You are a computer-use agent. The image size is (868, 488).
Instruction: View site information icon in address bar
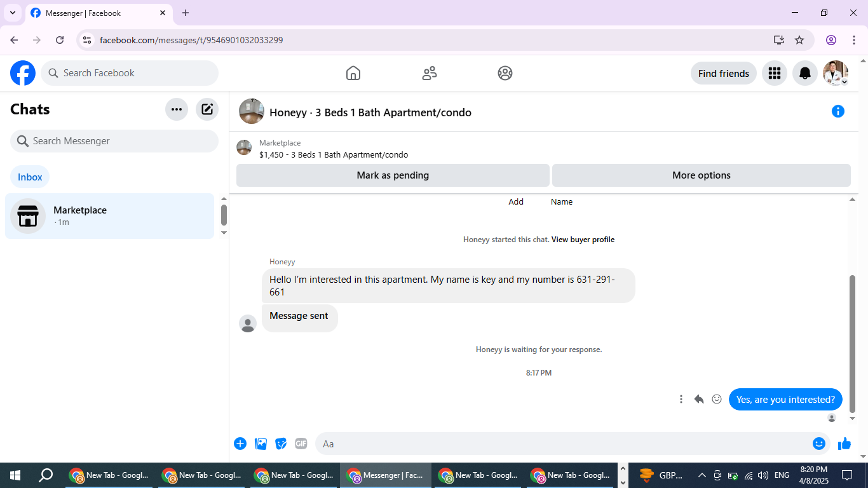tap(88, 40)
